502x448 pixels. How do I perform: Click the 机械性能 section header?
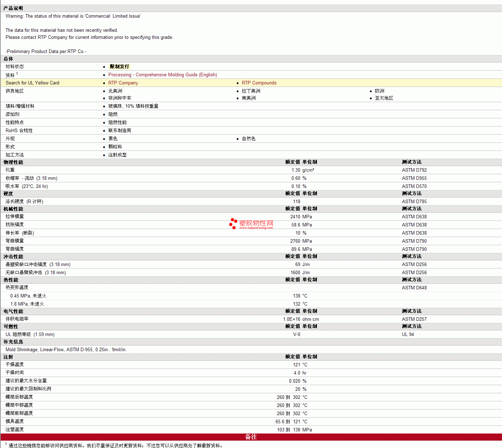point(13,209)
